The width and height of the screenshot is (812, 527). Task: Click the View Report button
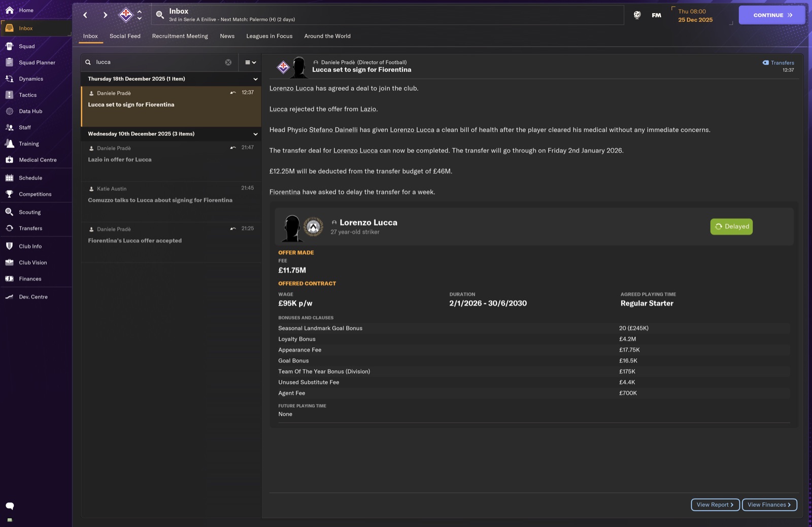(x=715, y=505)
